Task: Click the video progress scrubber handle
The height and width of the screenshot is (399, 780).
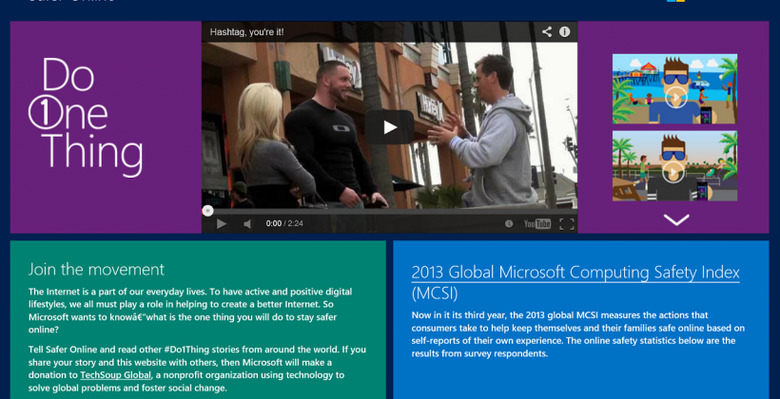Action: point(208,211)
